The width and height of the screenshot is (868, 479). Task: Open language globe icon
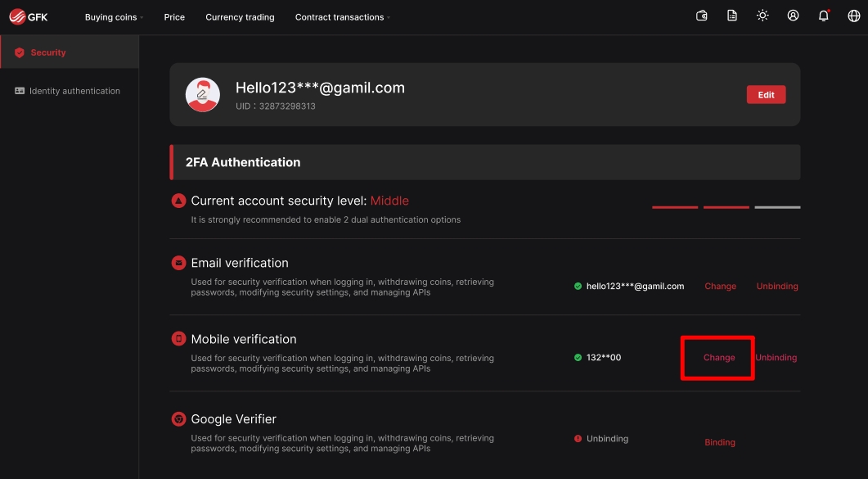tap(854, 16)
